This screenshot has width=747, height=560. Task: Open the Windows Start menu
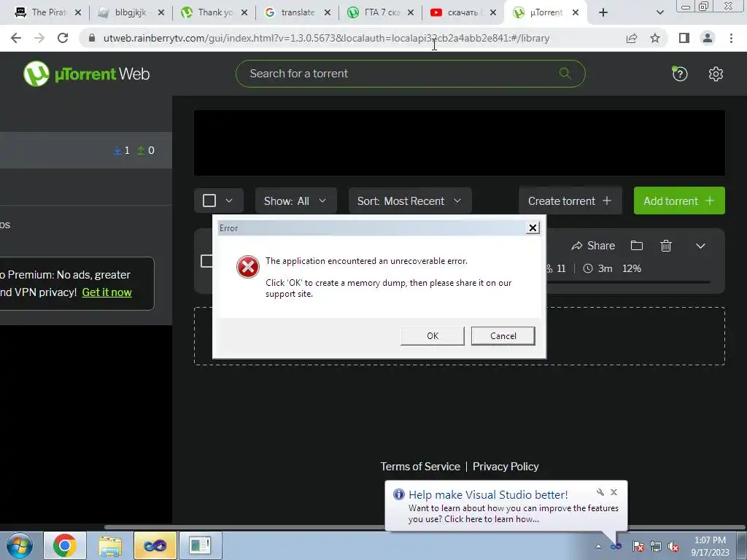20,545
